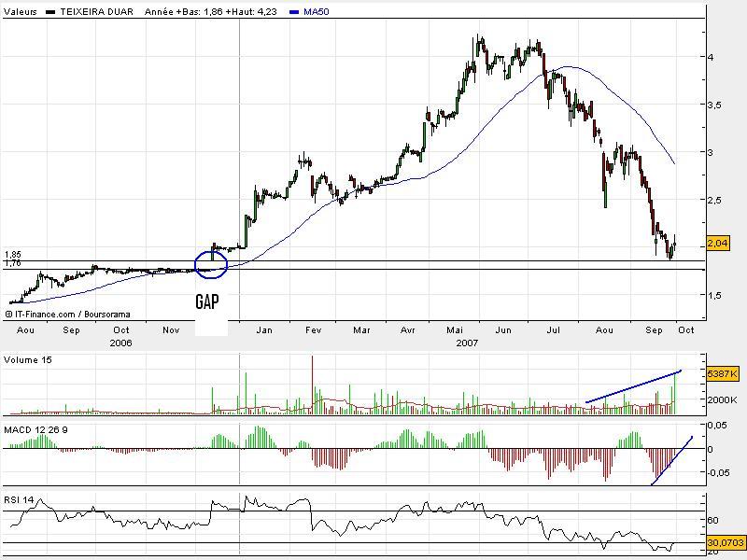The width and height of the screenshot is (747, 560).
Task: Click the 2000K volume axis label
Action: pos(722,400)
